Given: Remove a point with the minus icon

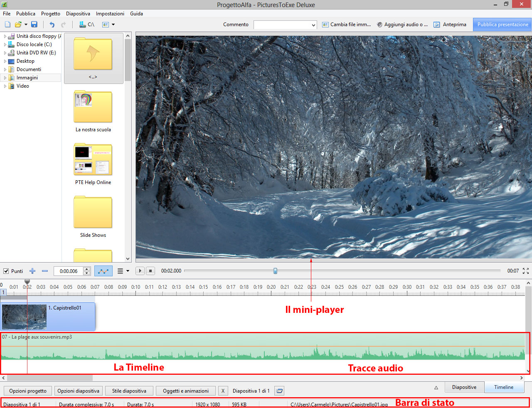Looking at the screenshot, I should [x=45, y=271].
